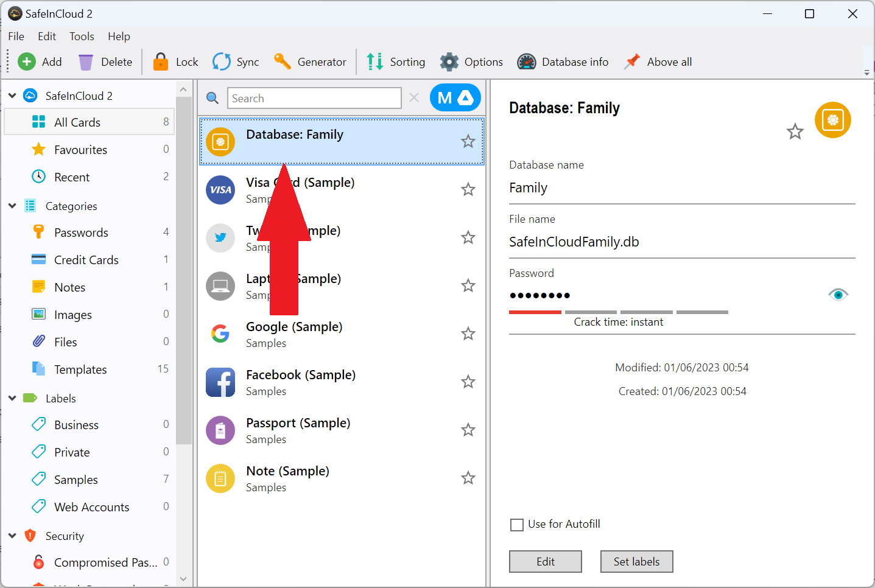Select All Cards in sidebar
The image size is (875, 588).
tap(90, 122)
